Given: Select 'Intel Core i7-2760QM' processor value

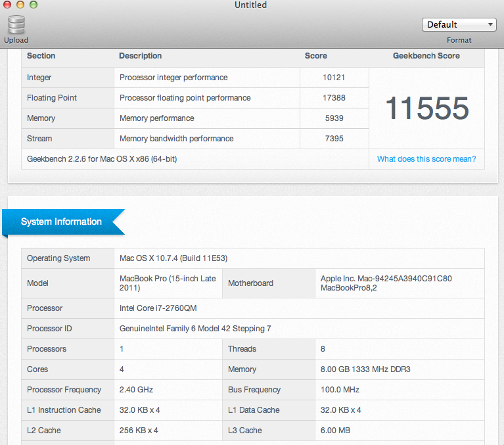Looking at the screenshot, I should pos(158,308).
